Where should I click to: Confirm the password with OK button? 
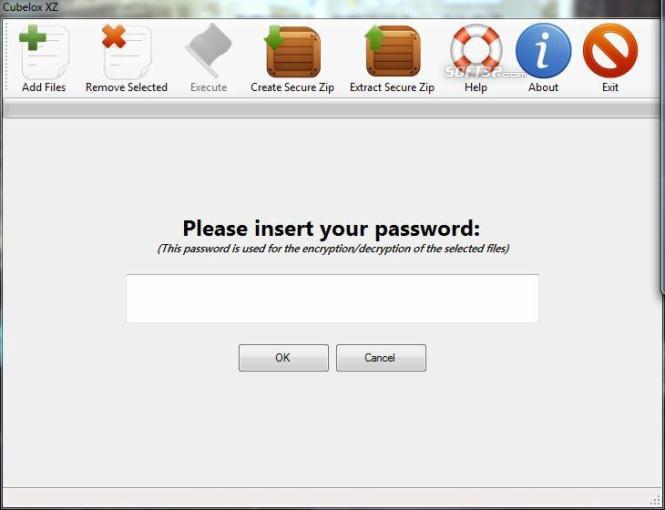[283, 358]
